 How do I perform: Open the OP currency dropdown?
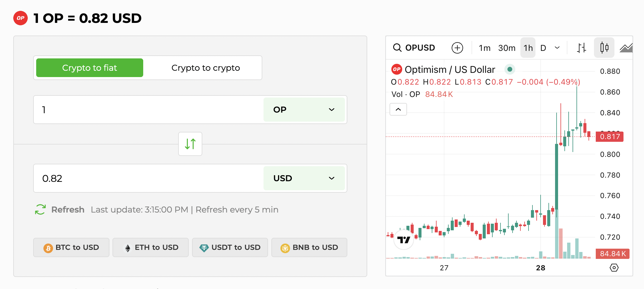click(304, 110)
